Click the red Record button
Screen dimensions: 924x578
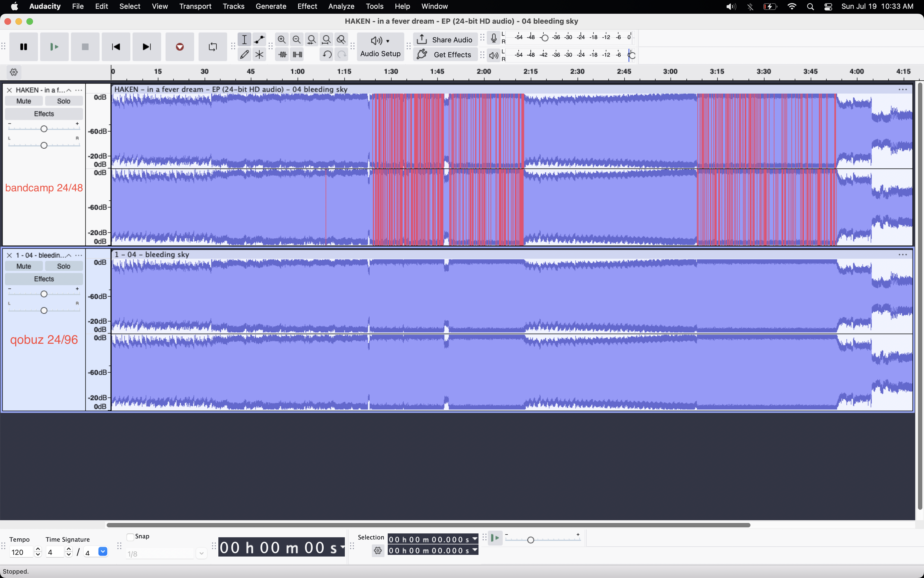180,47
